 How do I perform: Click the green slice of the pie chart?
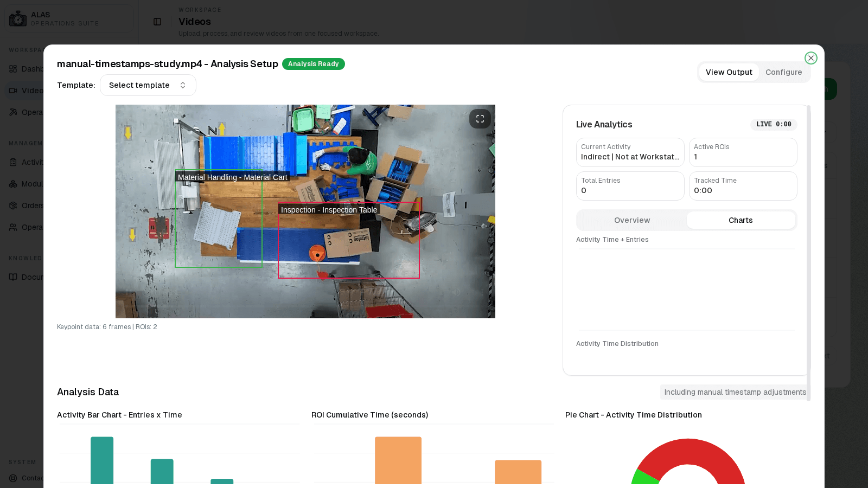click(x=644, y=478)
